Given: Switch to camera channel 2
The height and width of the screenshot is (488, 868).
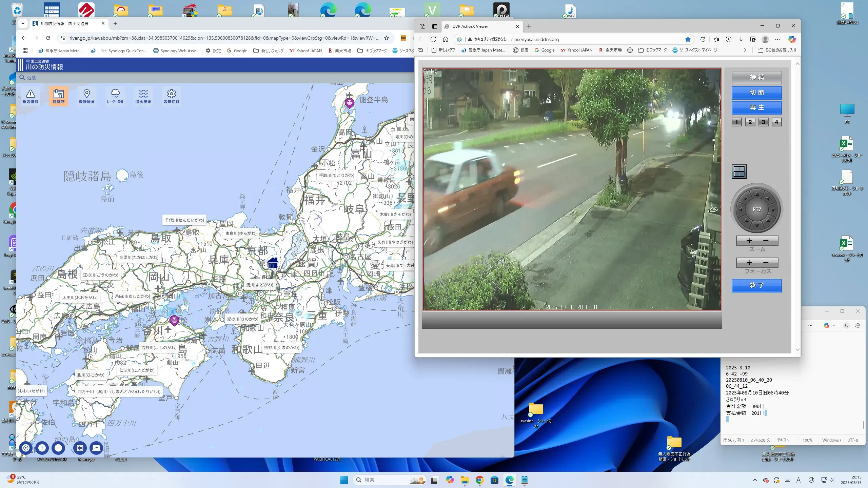Looking at the screenshot, I should (x=750, y=122).
